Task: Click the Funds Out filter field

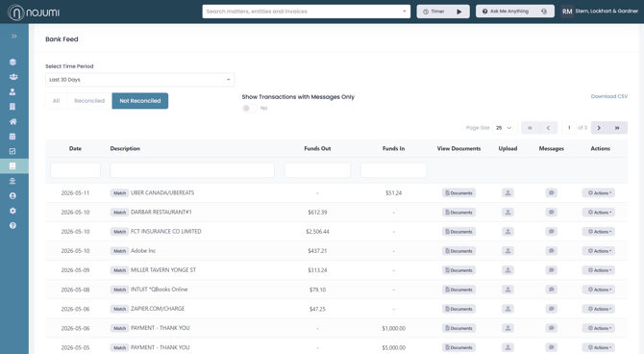Action: pyautogui.click(x=317, y=170)
